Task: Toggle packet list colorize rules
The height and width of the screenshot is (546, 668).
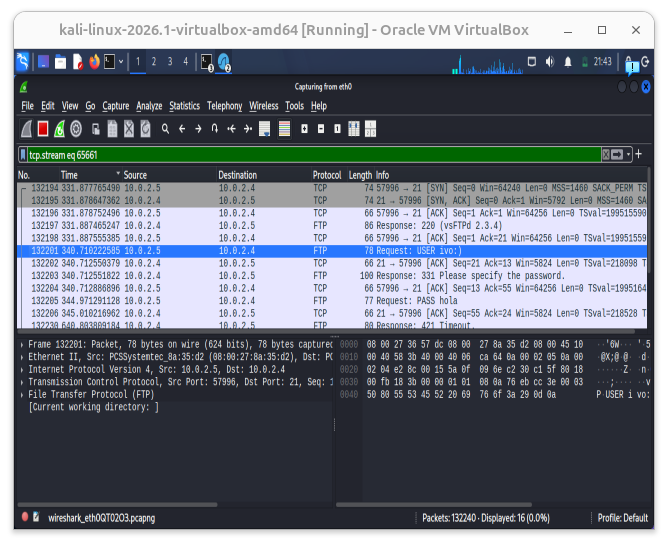Action: pos(284,129)
